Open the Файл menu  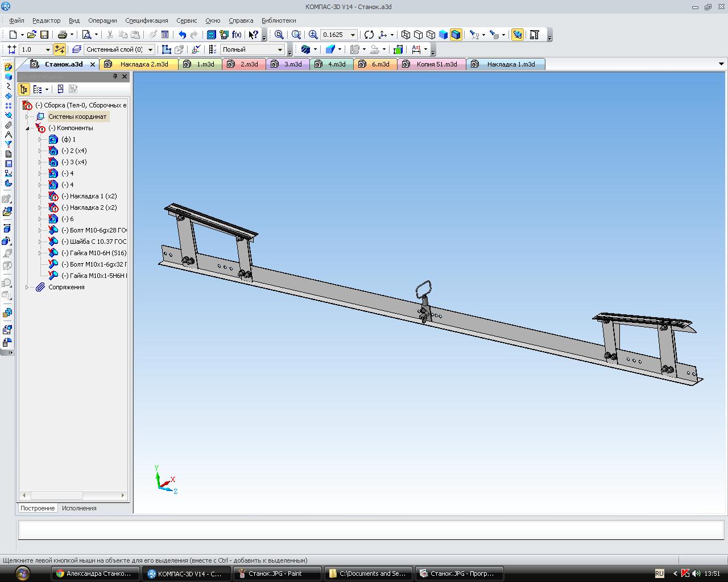(x=16, y=20)
